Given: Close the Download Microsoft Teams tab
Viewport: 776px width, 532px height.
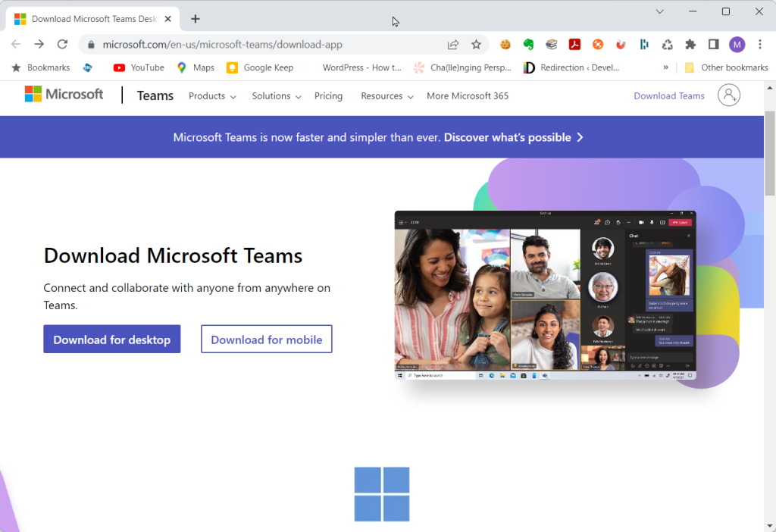Looking at the screenshot, I should click(167, 19).
